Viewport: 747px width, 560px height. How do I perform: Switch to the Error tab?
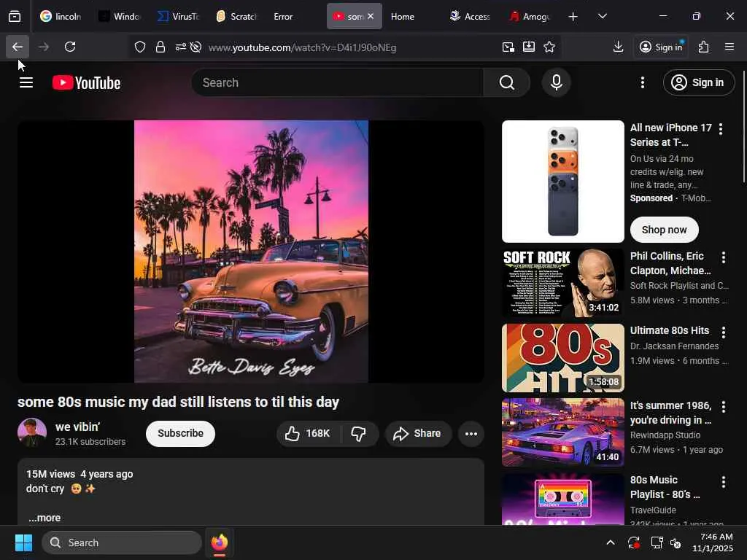[283, 16]
